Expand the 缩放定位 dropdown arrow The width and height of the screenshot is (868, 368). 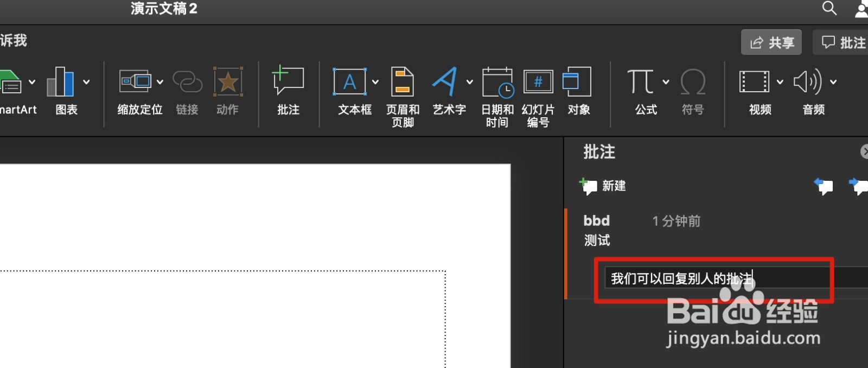tap(160, 82)
